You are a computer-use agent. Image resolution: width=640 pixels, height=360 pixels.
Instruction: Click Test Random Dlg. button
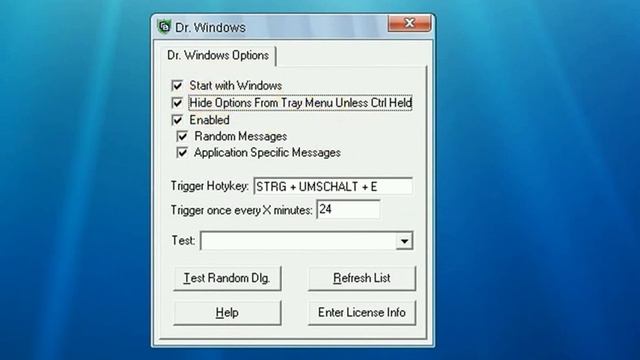tap(227, 278)
